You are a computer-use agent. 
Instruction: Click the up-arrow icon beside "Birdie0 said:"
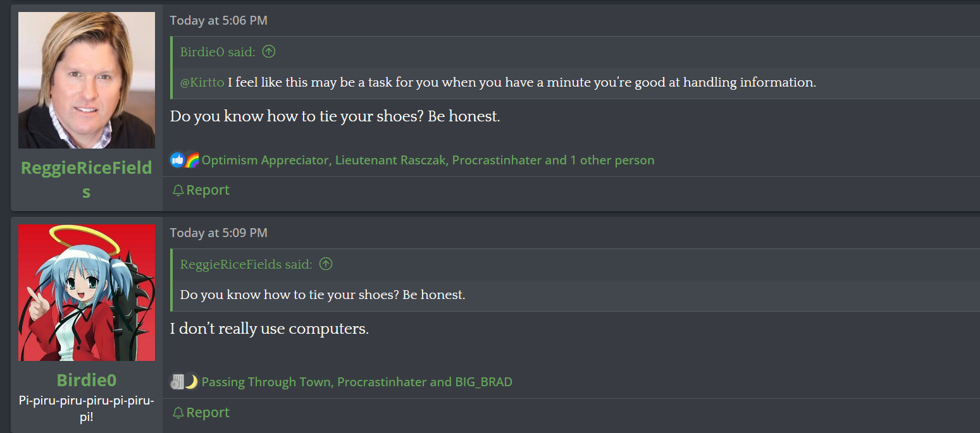click(x=269, y=52)
